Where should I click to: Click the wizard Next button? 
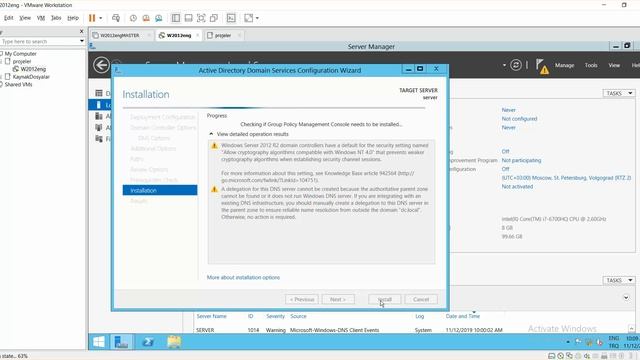point(338,299)
